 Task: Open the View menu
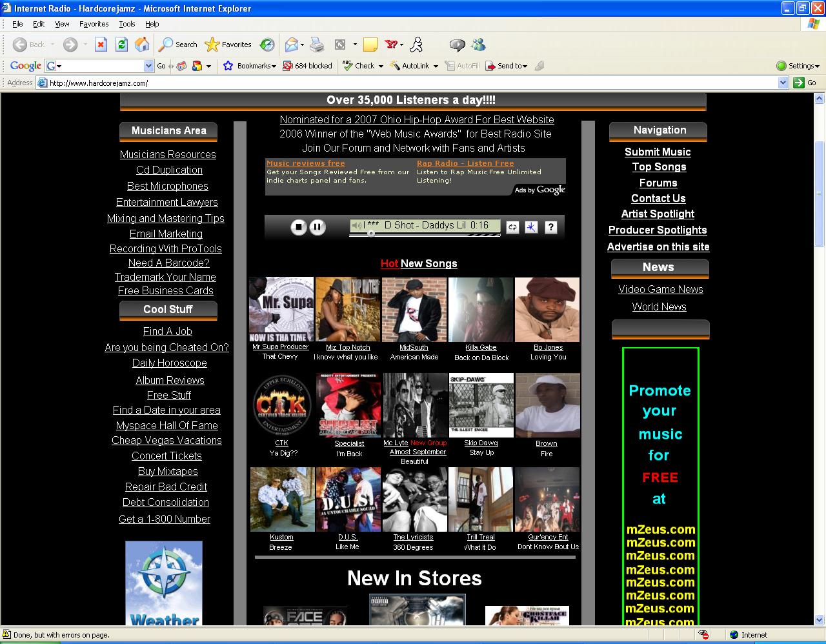click(x=62, y=24)
